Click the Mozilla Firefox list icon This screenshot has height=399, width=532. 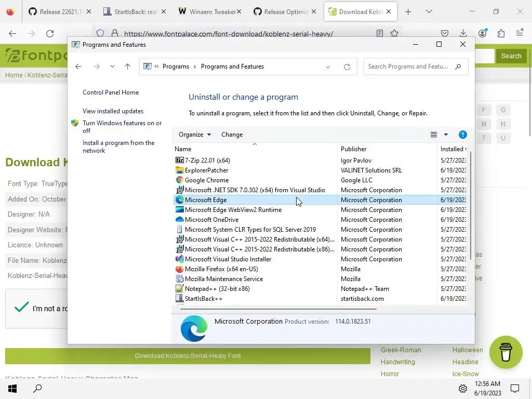179,269
